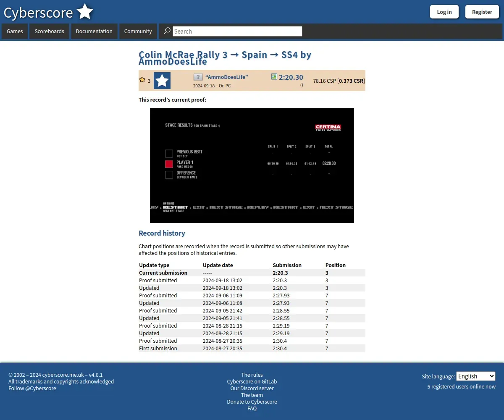Click the 2:20.30 score link
504x420 pixels.
point(291,77)
